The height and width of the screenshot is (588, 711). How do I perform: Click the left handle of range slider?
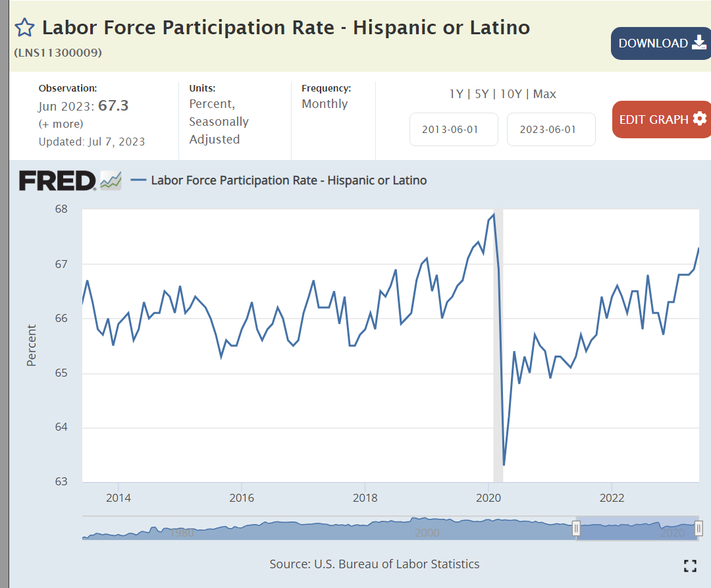coord(576,528)
